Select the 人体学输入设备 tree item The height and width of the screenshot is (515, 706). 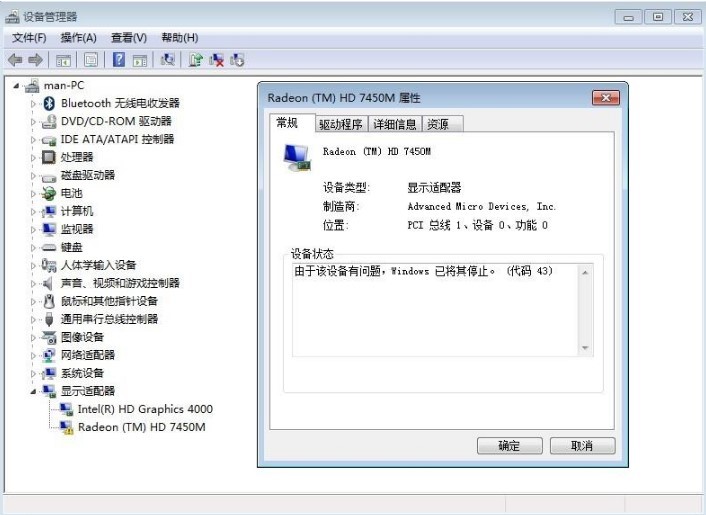[98, 265]
